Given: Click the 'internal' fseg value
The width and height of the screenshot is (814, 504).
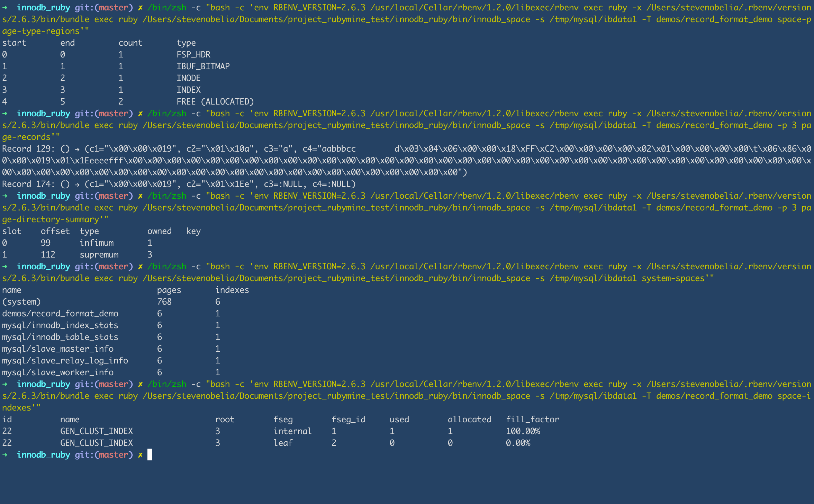Looking at the screenshot, I should [x=292, y=431].
